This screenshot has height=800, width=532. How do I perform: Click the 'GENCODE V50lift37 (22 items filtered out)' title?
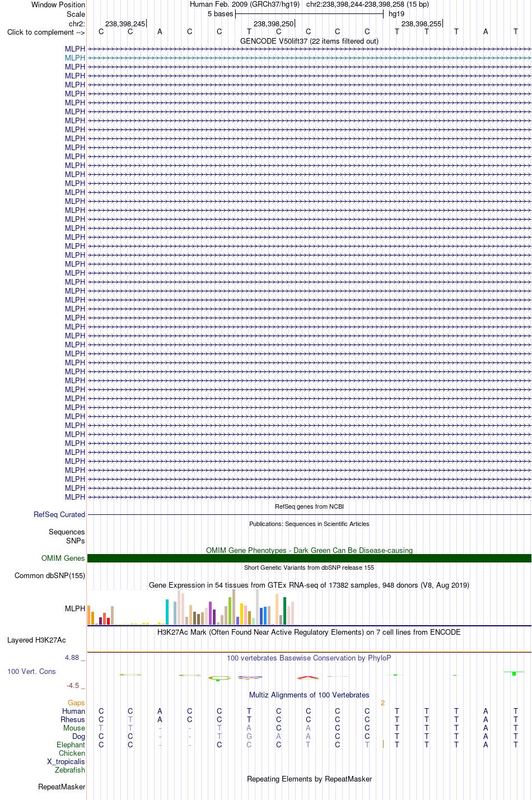[309, 41]
